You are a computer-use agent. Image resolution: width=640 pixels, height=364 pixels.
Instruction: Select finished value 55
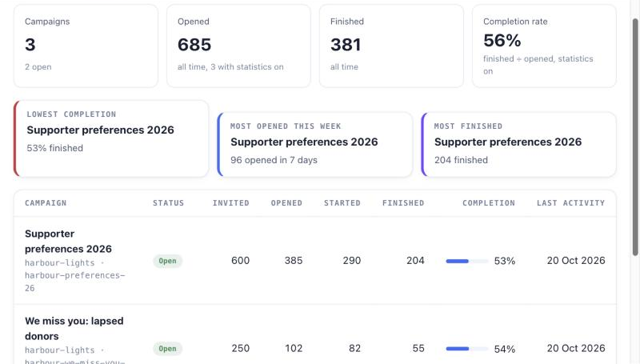(418, 348)
